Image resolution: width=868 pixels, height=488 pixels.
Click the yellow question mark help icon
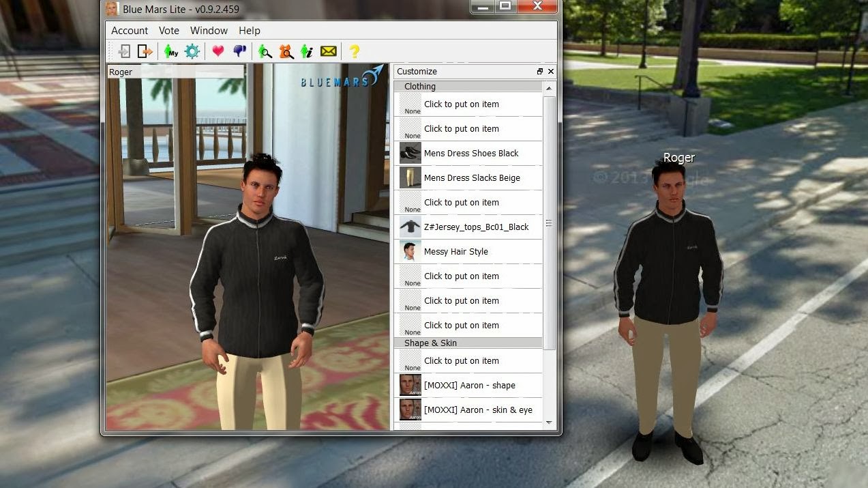tap(354, 51)
